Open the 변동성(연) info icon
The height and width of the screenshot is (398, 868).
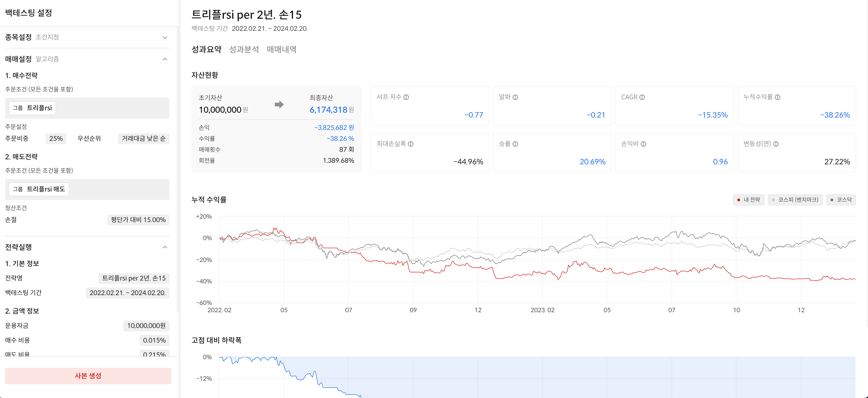click(776, 144)
